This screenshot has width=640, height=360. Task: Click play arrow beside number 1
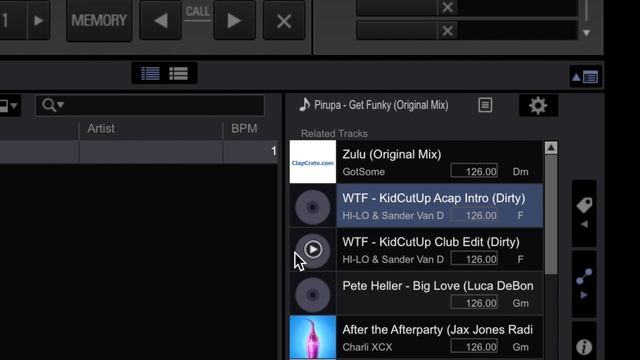coord(38,20)
